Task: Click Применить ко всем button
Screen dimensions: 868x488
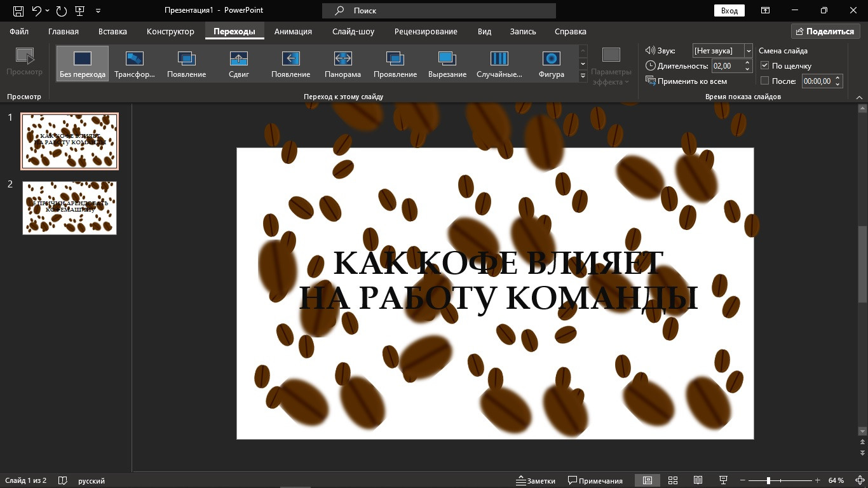Action: click(686, 81)
